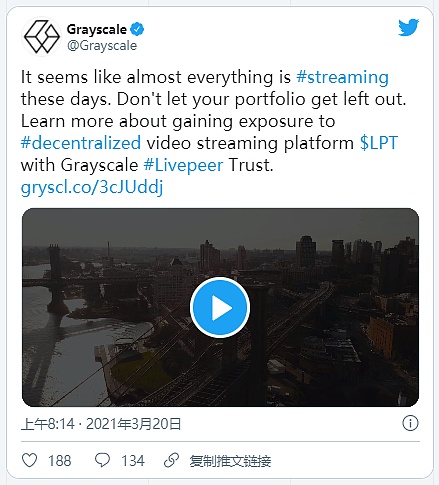Open the #Livepeer hashtag

tap(183, 165)
